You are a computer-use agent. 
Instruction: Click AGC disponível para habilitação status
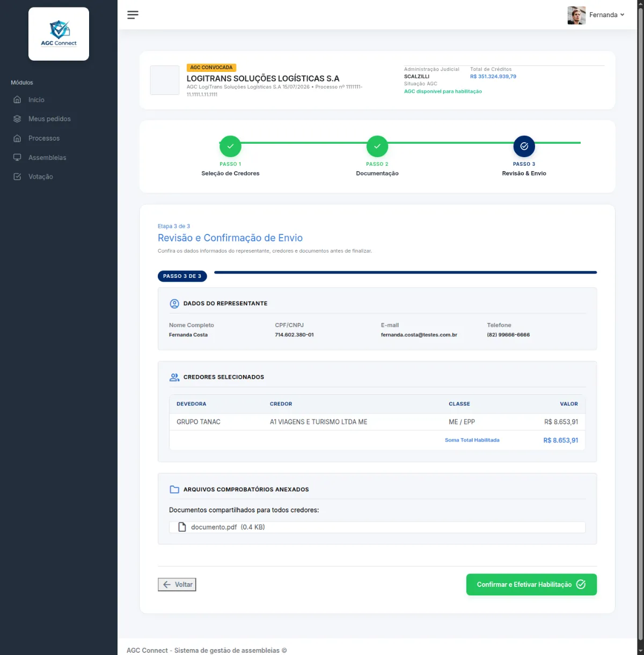tap(443, 92)
